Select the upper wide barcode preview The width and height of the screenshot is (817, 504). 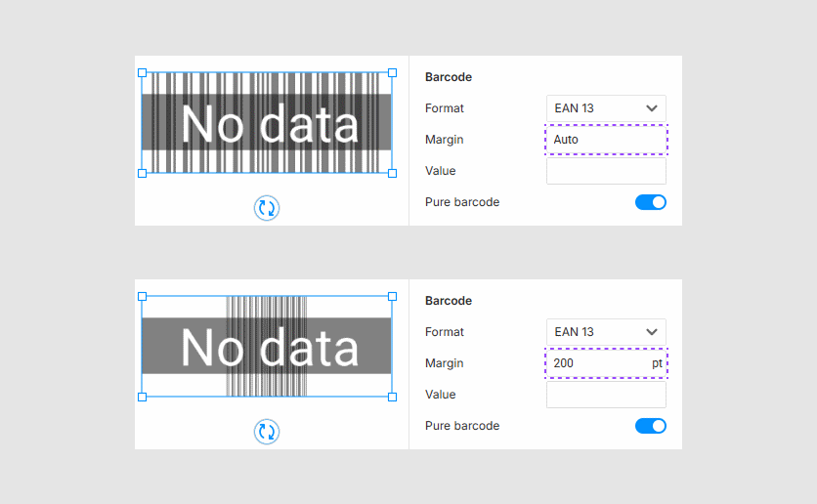click(x=267, y=123)
